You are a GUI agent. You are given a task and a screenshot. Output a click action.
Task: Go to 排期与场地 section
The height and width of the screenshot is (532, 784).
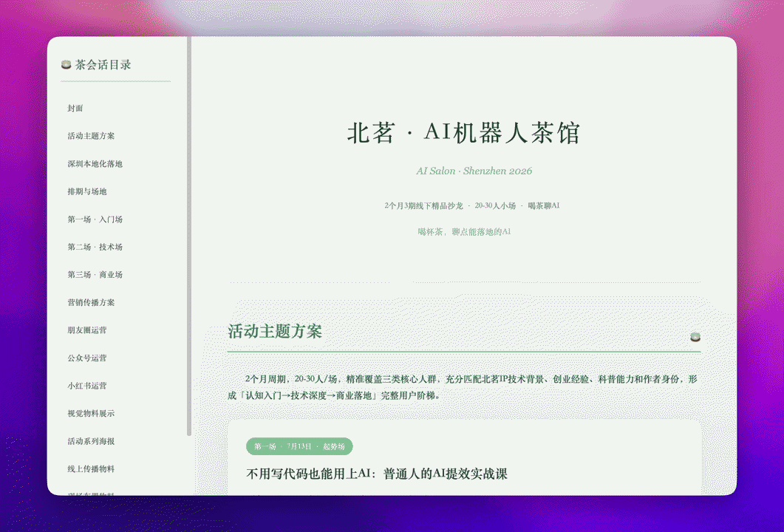pyautogui.click(x=87, y=191)
